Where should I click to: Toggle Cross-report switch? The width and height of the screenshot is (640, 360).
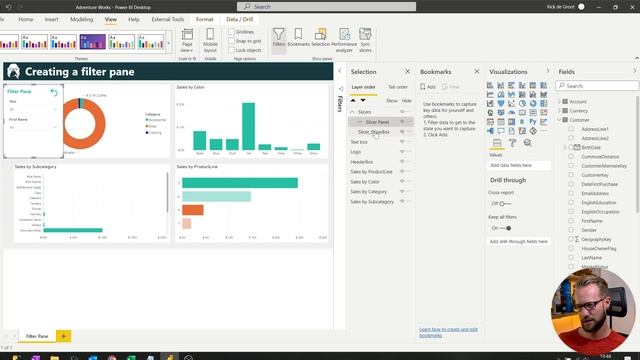[504, 203]
